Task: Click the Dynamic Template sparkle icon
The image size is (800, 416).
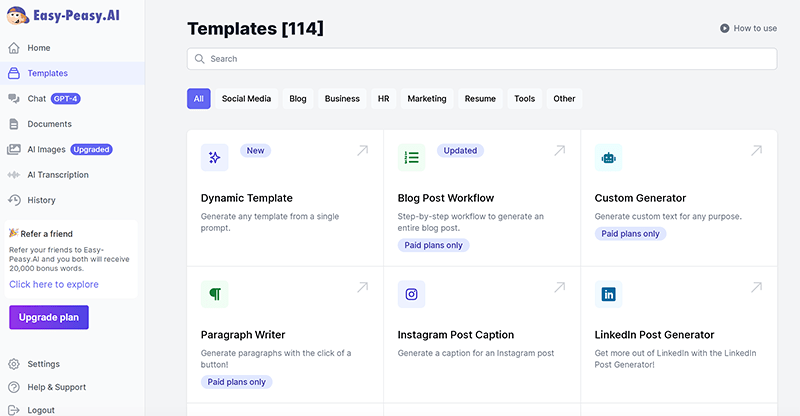Action: point(214,157)
